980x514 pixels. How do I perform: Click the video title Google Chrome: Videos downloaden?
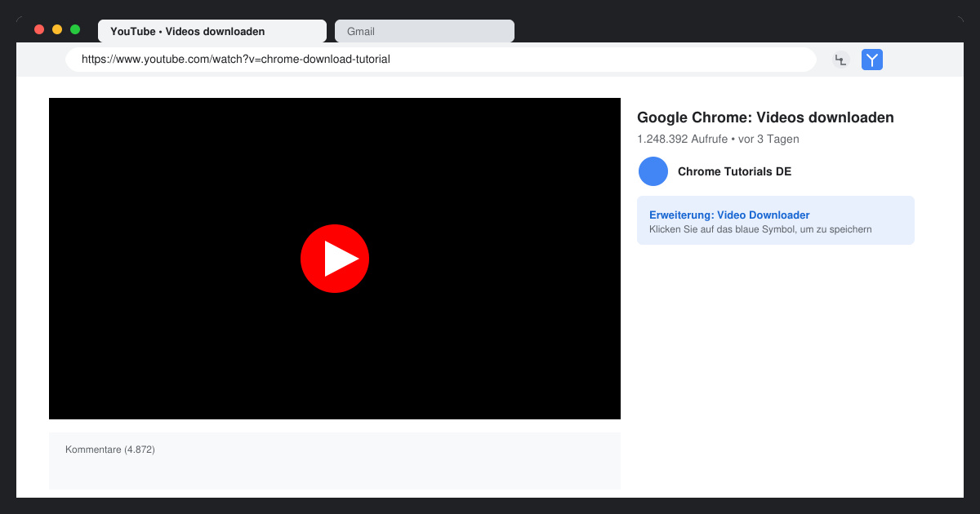pyautogui.click(x=765, y=117)
